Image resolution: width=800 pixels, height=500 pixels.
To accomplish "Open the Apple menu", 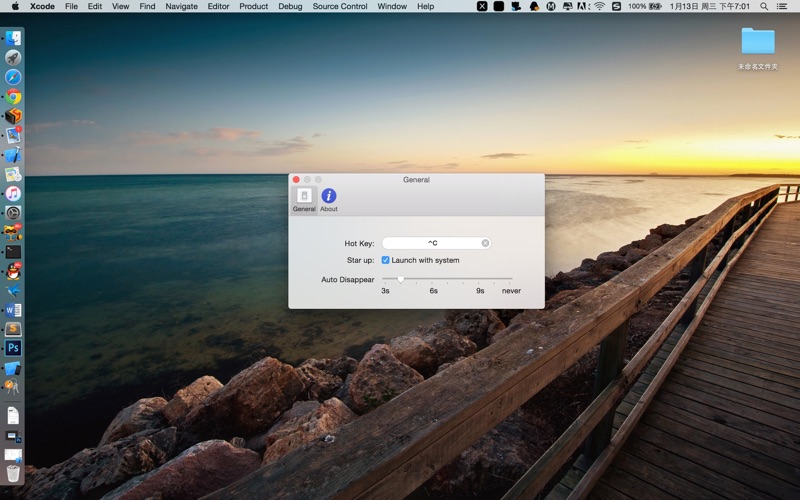I will click(15, 6).
